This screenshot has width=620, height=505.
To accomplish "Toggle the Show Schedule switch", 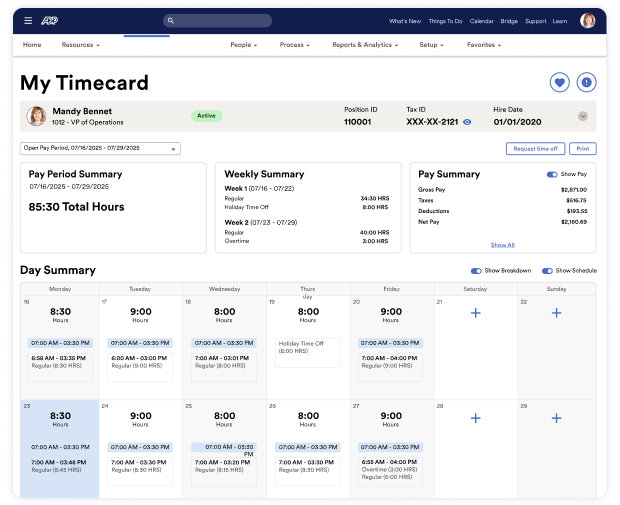I will 547,271.
